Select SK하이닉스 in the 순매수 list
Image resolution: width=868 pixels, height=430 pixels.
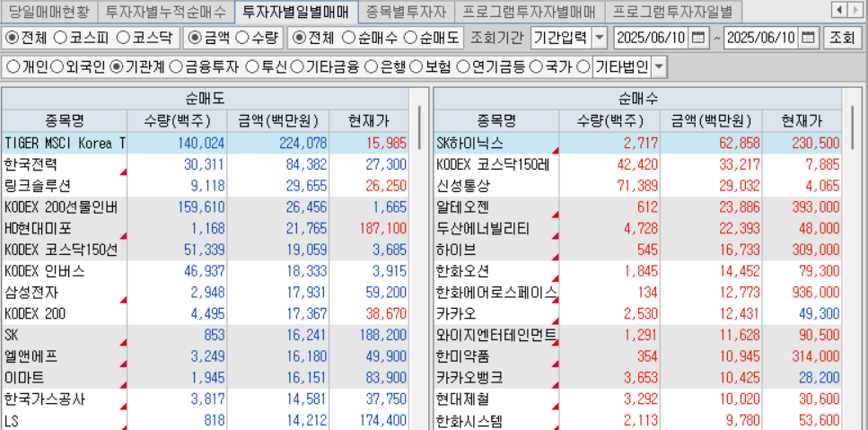click(637, 144)
